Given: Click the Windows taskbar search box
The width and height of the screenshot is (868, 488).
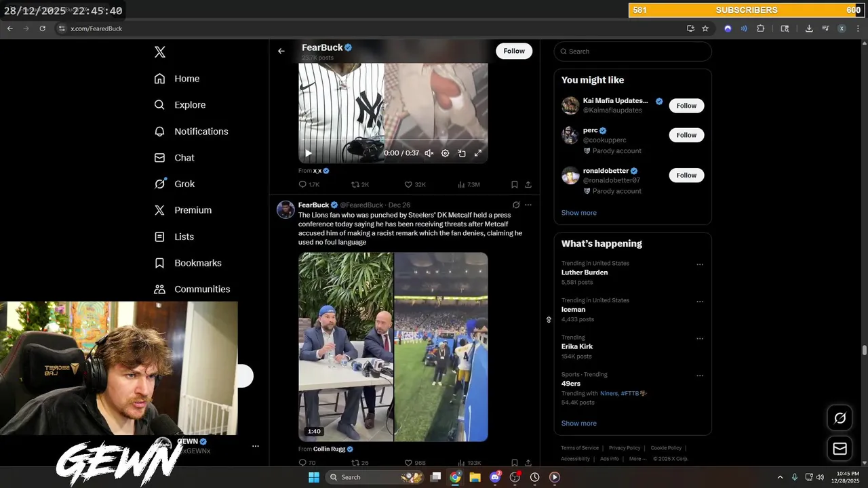Looking at the screenshot, I should [375, 477].
